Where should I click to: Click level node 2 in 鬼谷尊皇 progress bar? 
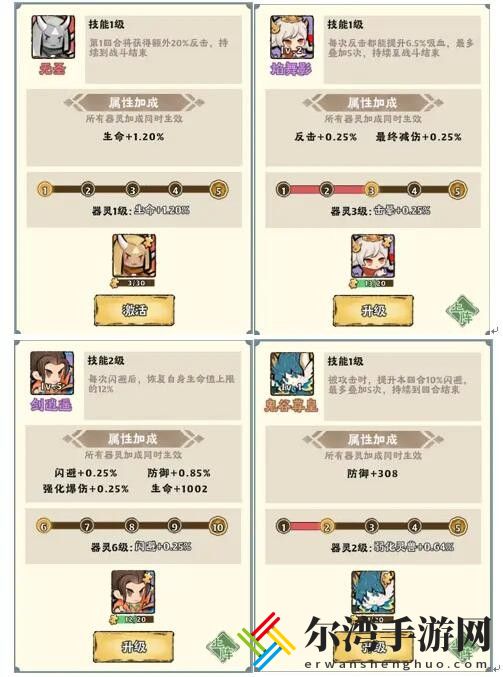tap(327, 527)
